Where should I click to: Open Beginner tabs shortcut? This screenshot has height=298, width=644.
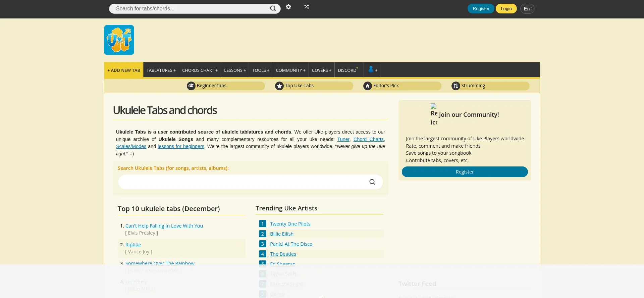pyautogui.click(x=226, y=86)
